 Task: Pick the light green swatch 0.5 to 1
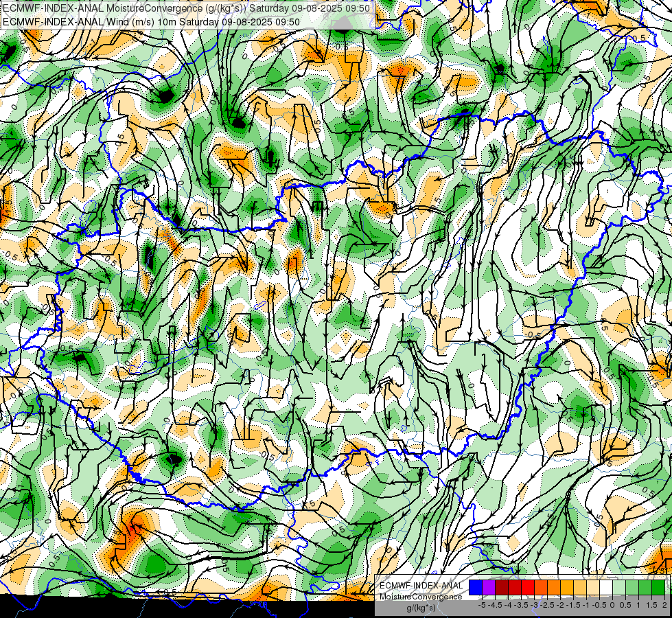(632, 587)
